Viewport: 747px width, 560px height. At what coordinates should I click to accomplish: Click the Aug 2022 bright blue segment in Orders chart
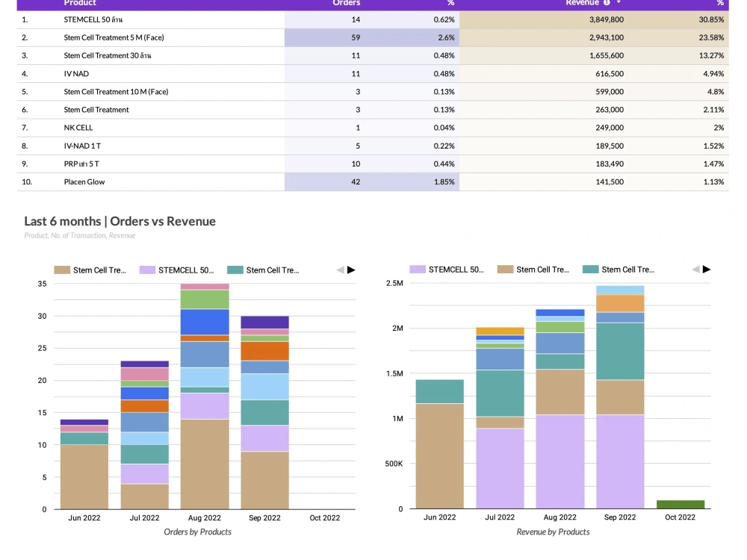(x=205, y=323)
